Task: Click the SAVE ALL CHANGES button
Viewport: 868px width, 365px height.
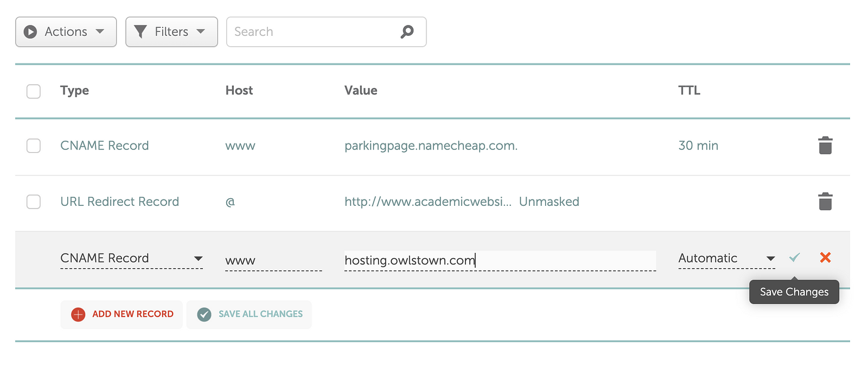Action: [x=249, y=314]
